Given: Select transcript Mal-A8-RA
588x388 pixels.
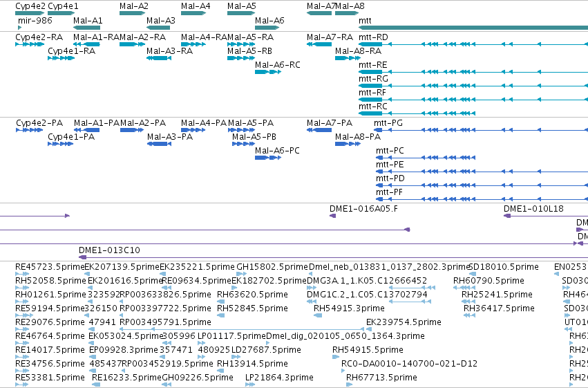Looking at the screenshot, I should [x=348, y=58].
